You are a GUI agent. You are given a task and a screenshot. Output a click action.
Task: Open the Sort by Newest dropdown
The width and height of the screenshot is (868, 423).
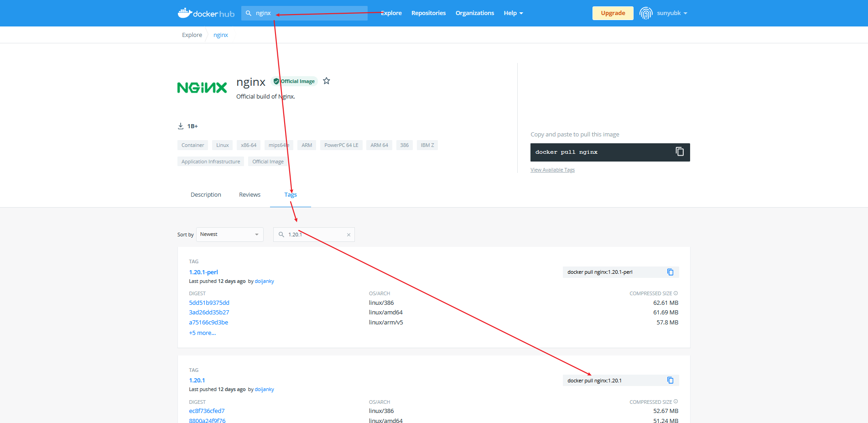(230, 235)
